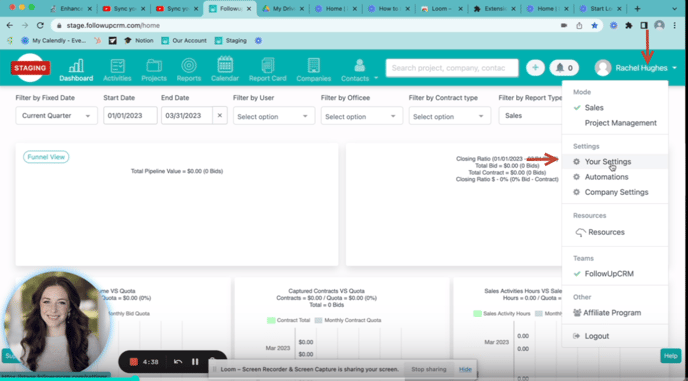Open the Current Quarter dropdown
This screenshot has width=688, height=381.
coord(57,115)
